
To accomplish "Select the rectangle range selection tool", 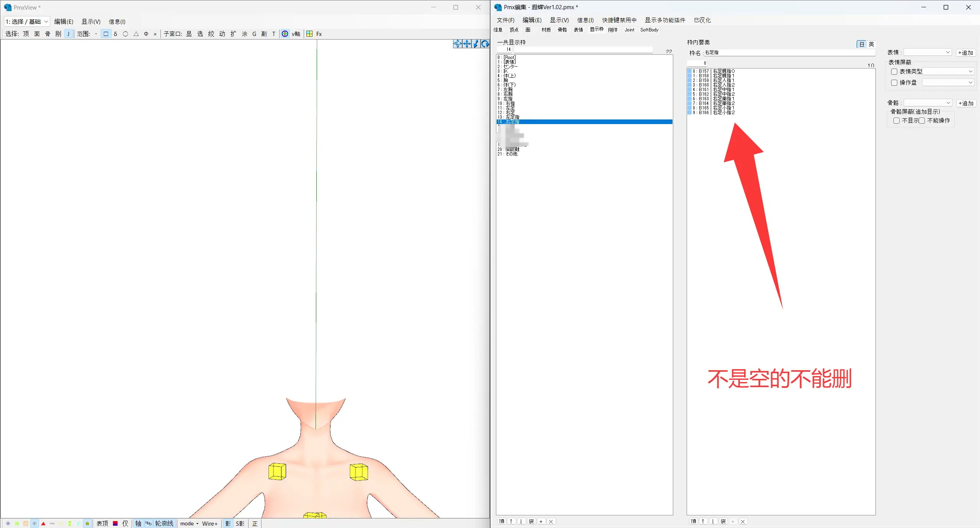I will pyautogui.click(x=106, y=34).
